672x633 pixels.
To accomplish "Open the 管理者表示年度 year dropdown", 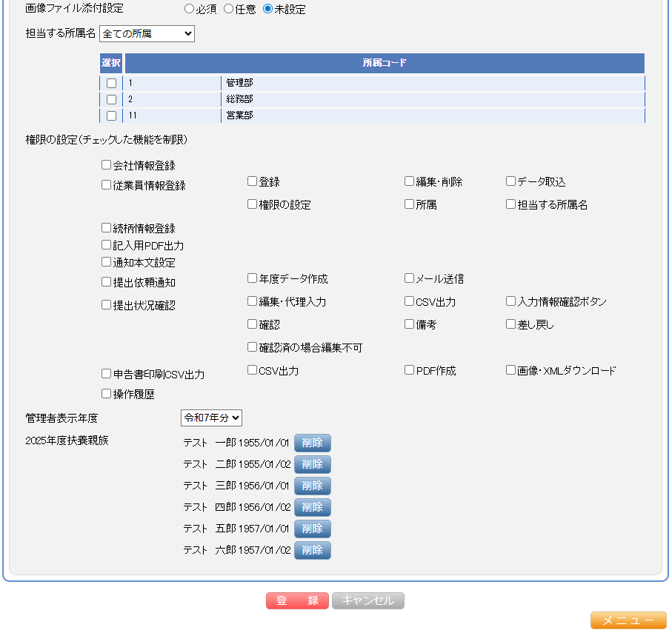I will [x=211, y=418].
